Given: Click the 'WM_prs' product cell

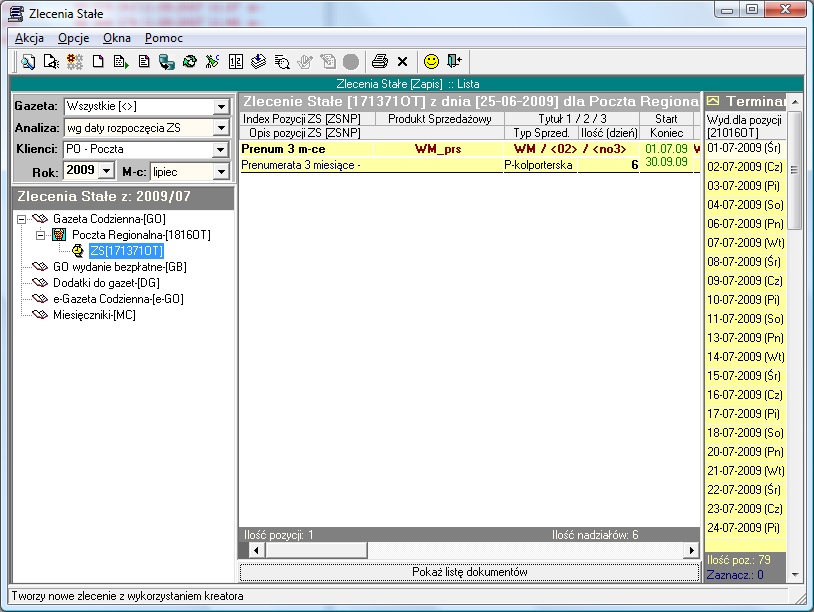Looking at the screenshot, I should pos(438,149).
